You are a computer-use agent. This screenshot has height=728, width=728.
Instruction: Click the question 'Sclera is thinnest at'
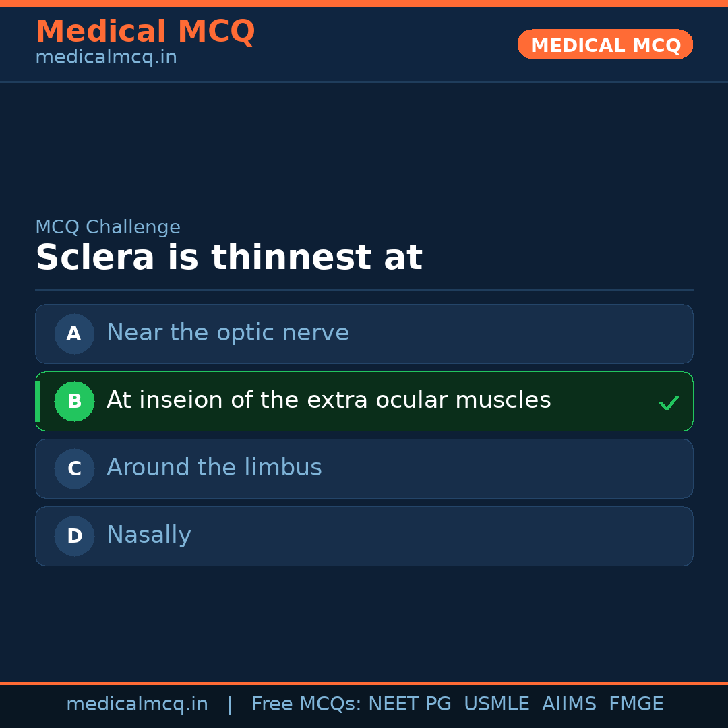click(x=229, y=258)
